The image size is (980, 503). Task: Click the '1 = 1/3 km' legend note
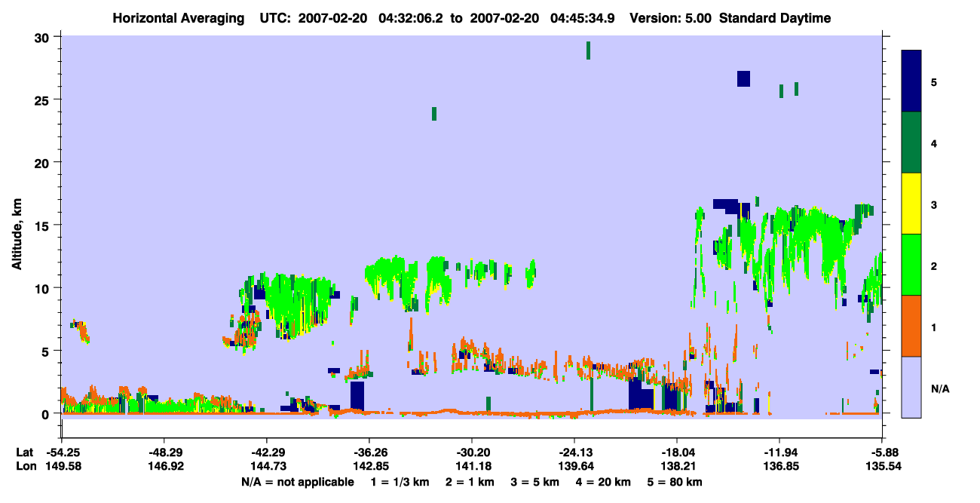(401, 482)
